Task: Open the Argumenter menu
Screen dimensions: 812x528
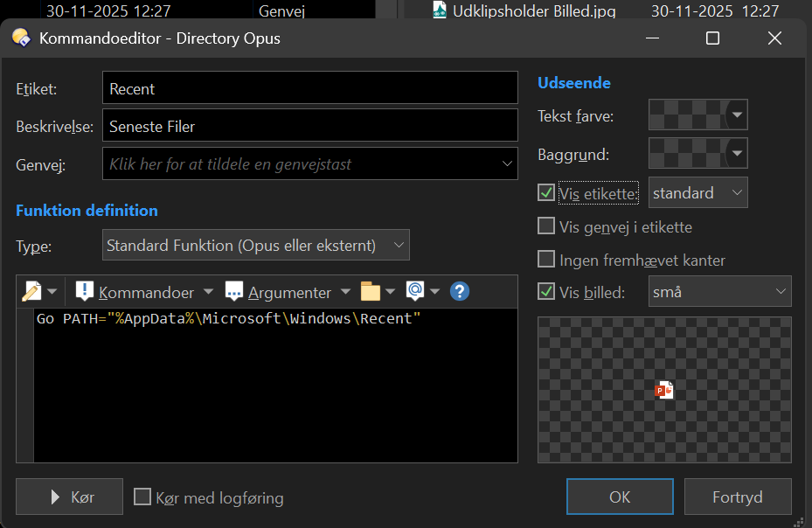Action: pyautogui.click(x=289, y=292)
